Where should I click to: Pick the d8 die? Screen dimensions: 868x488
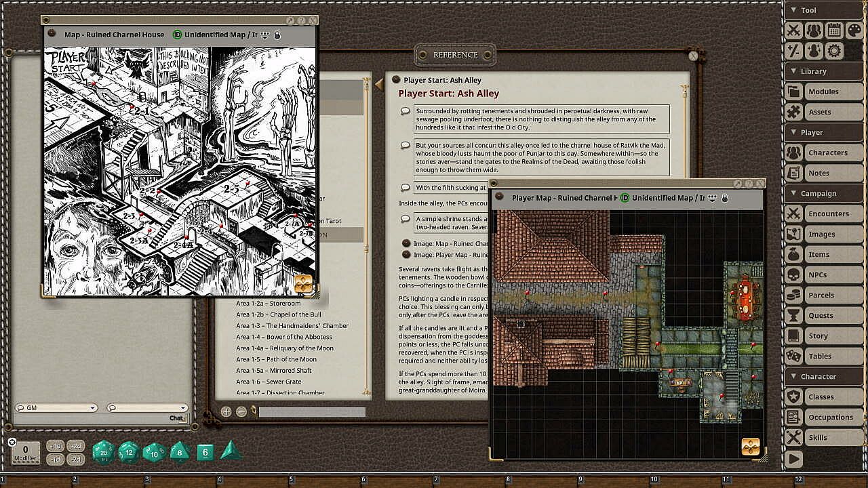click(x=180, y=451)
